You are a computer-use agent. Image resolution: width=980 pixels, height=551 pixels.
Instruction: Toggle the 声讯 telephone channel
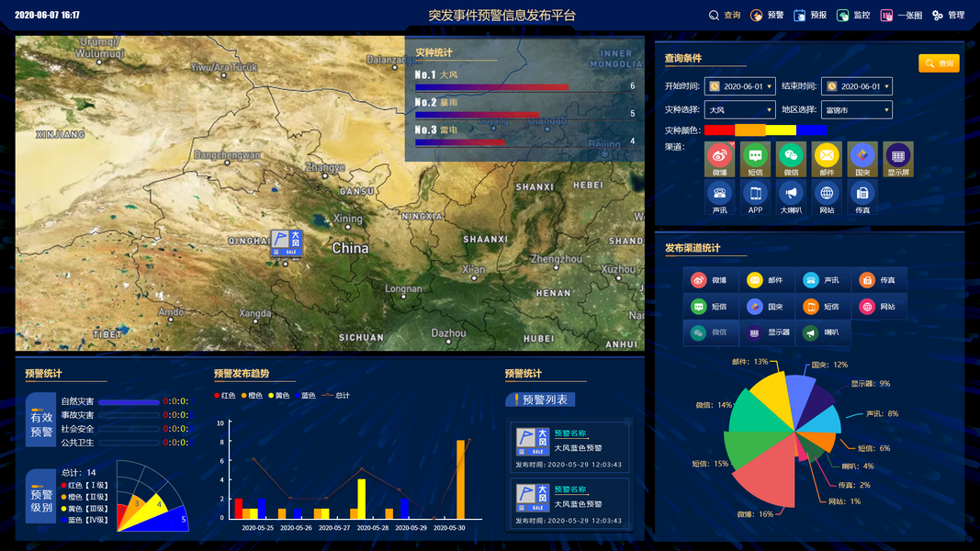719,197
